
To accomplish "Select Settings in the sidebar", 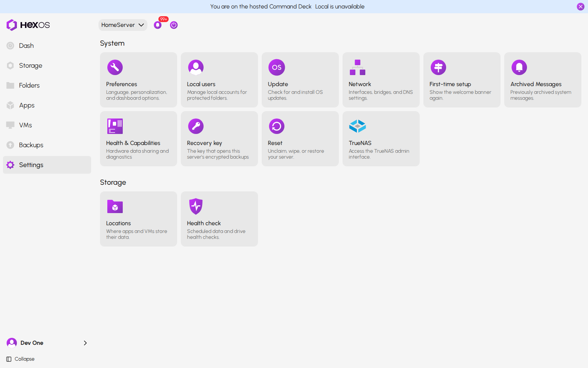I will [x=47, y=165].
